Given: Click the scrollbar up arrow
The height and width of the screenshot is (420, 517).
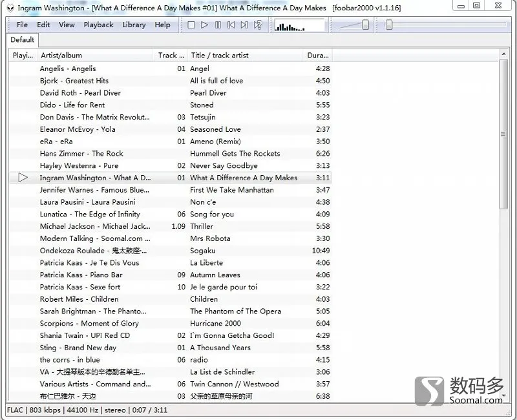Looking at the screenshot, I should click(503, 54).
